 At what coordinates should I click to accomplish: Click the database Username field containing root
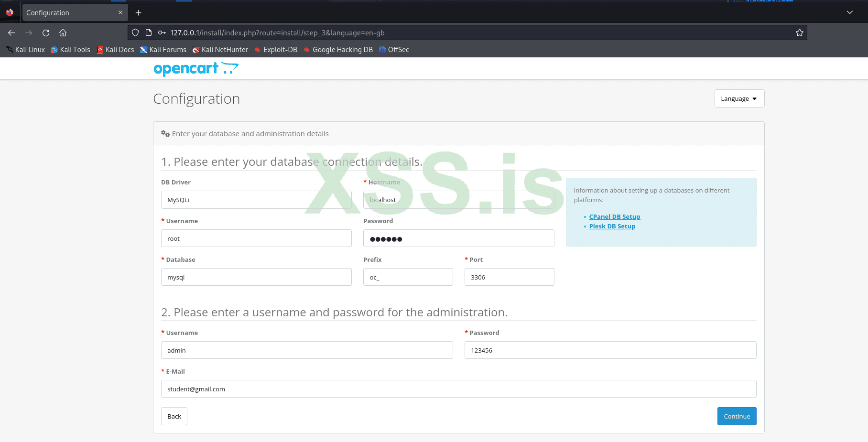(256, 238)
